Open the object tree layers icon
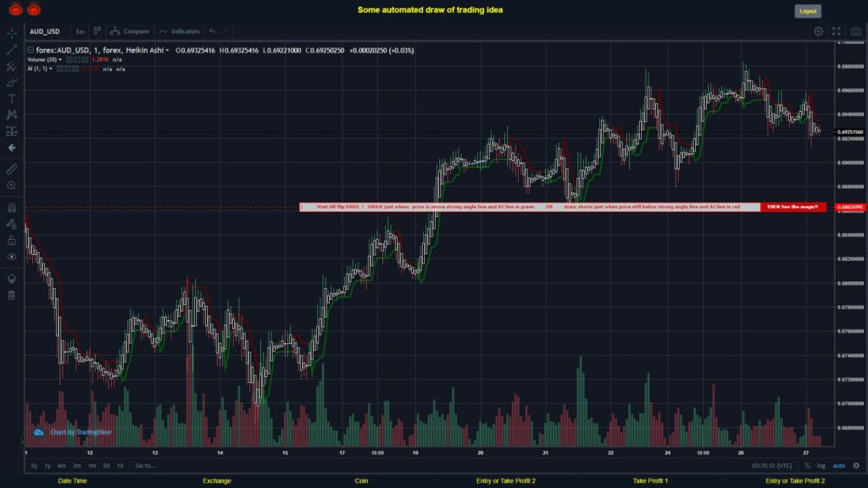The height and width of the screenshot is (488, 868). (x=12, y=279)
